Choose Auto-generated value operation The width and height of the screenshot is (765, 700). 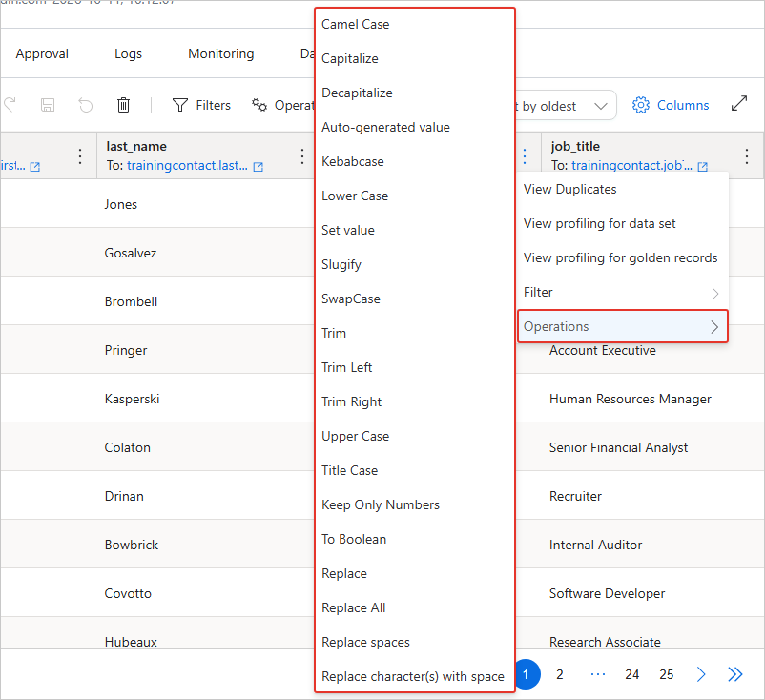pos(415,128)
